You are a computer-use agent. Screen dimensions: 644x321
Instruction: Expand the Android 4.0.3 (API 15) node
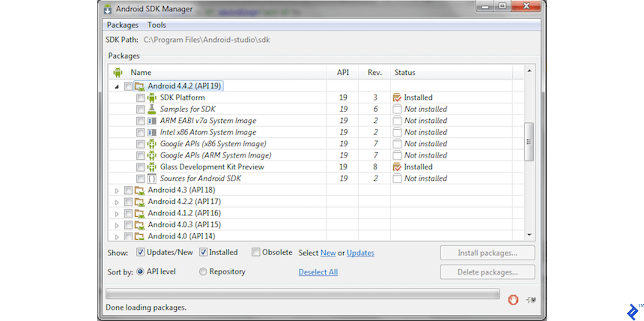pos(117,225)
